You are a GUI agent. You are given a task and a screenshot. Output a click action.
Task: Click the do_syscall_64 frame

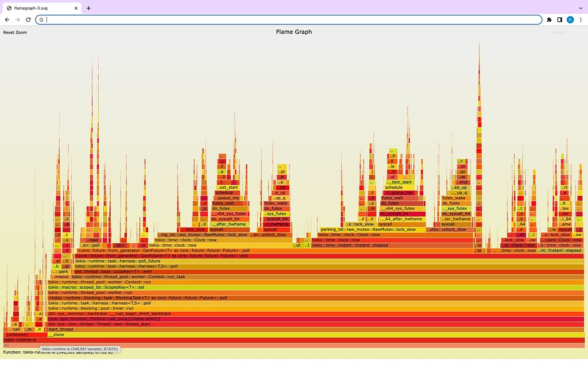224,219
